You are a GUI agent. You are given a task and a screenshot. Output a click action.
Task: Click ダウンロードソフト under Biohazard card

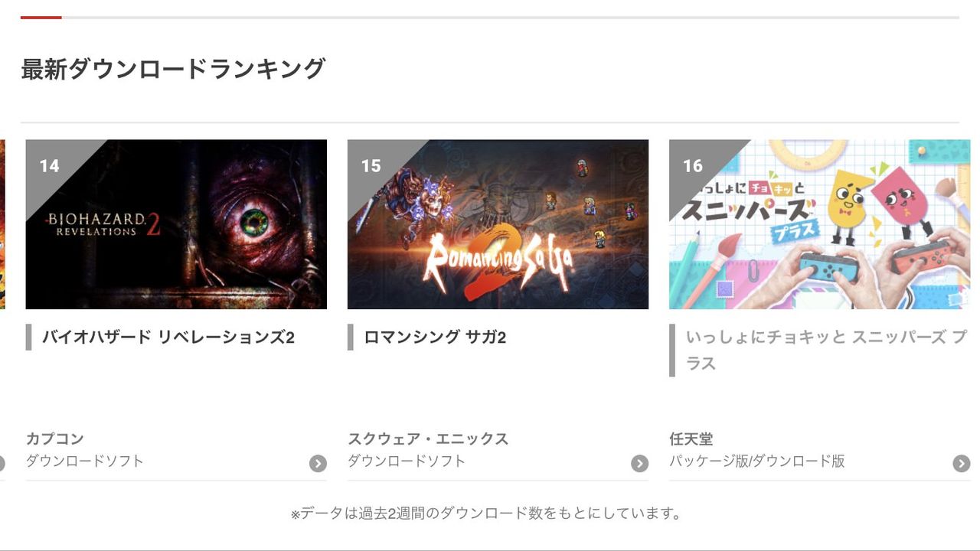point(85,461)
